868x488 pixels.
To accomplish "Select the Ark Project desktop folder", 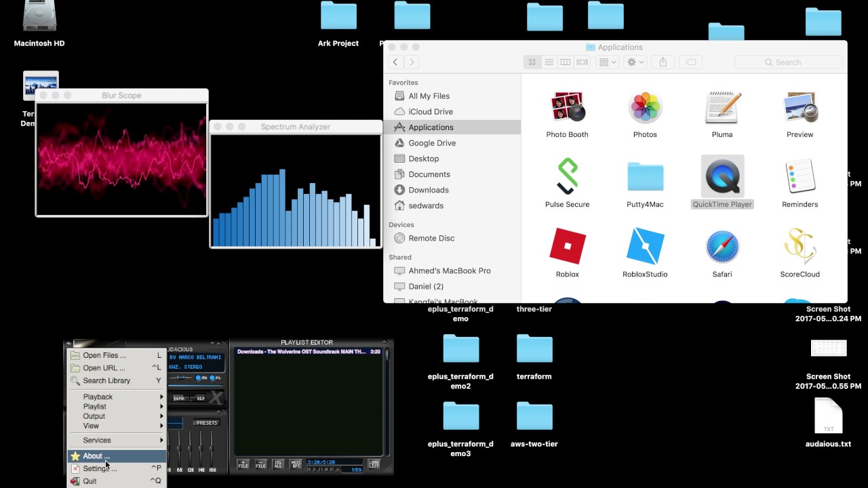I will point(338,16).
